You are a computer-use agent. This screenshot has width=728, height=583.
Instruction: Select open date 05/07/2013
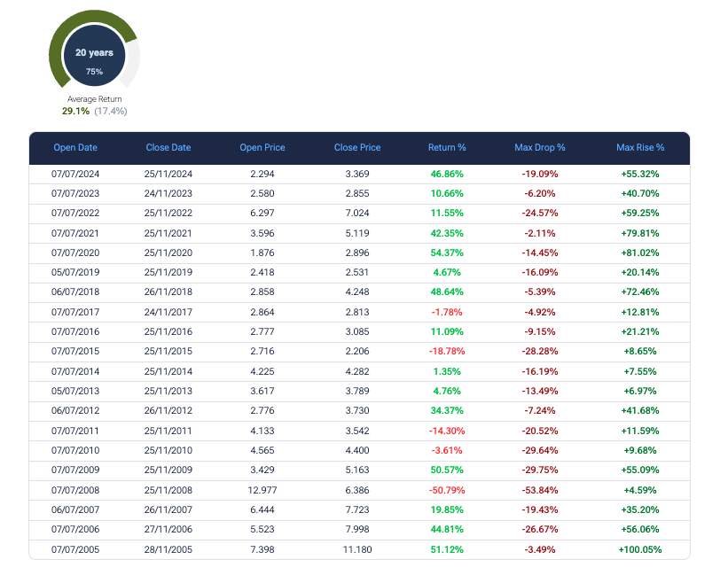(75, 391)
